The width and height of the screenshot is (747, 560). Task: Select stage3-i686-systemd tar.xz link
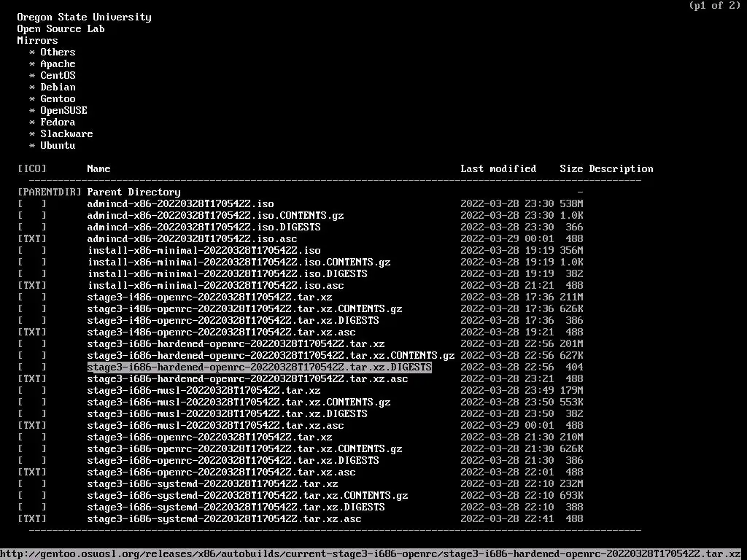pyautogui.click(x=212, y=484)
